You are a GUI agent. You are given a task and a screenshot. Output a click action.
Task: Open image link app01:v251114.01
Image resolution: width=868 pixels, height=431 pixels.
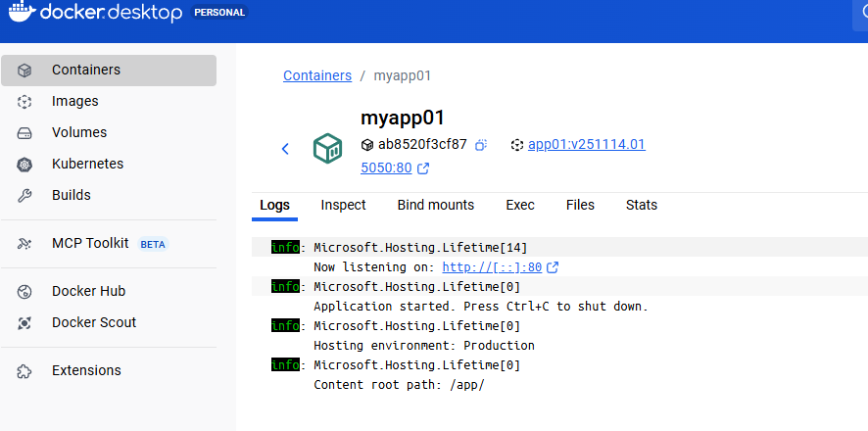(x=586, y=145)
